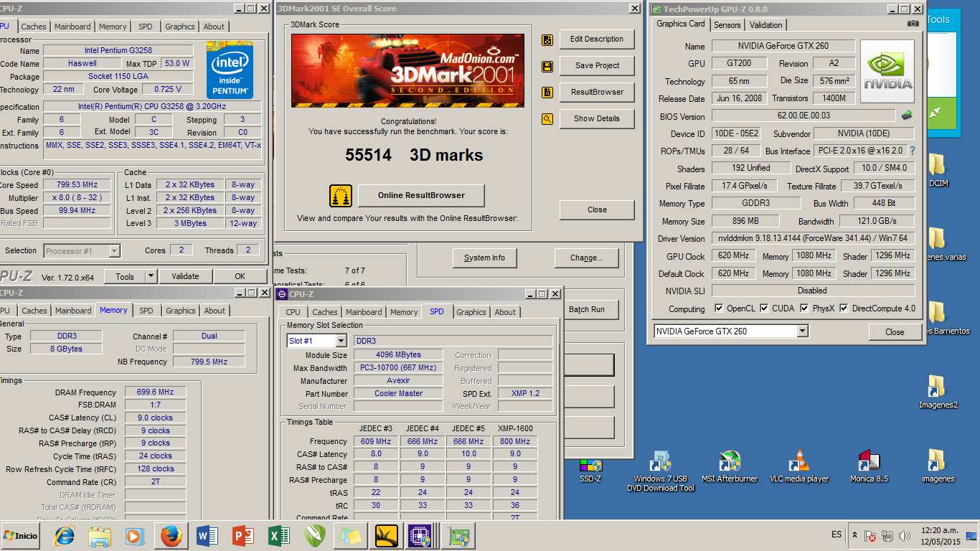The image size is (980, 551).
Task: Click the NVIDIA logo in GPU-Z
Action: coord(887,72)
